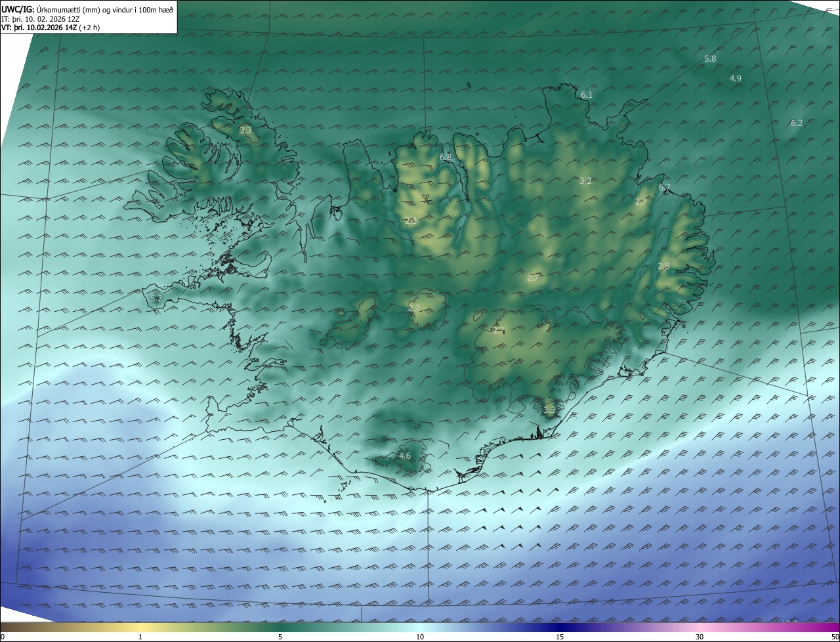This screenshot has height=642, width=840.
Task: Click the 5 tick label on the color scale
Action: click(x=280, y=637)
